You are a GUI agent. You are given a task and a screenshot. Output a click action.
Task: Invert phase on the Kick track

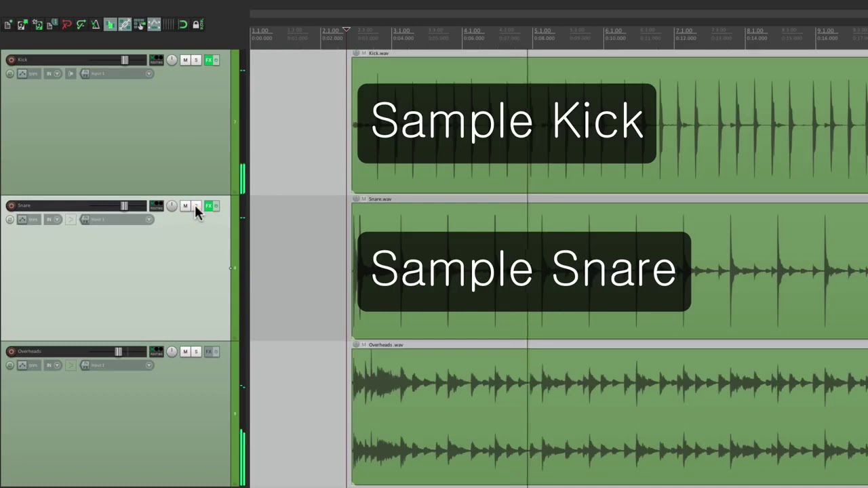pyautogui.click(x=10, y=73)
